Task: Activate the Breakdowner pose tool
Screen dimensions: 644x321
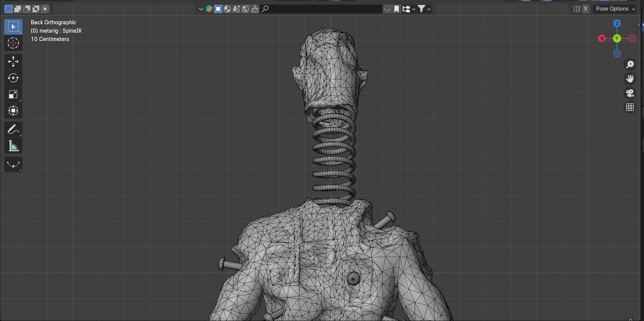Action: coord(13,164)
